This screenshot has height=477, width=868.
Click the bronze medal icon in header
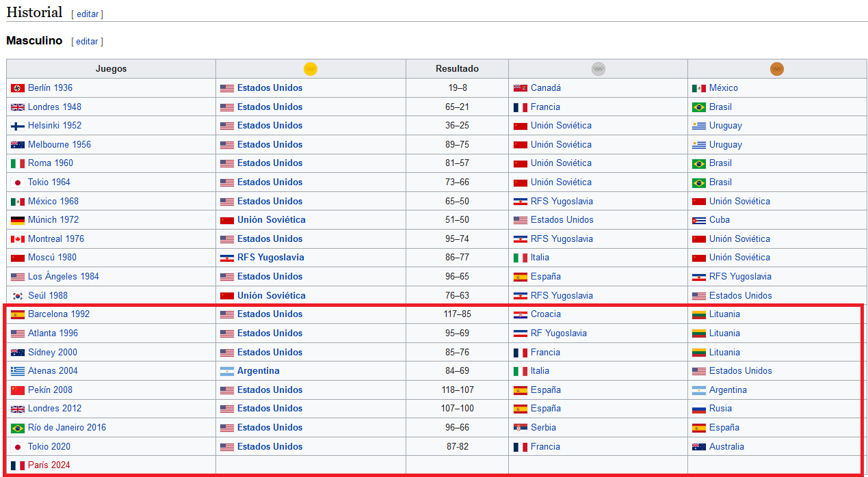click(x=777, y=69)
